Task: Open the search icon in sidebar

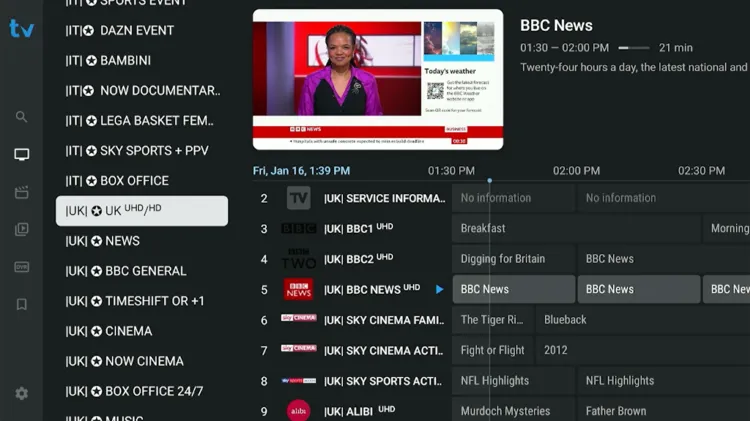Action: click(x=21, y=117)
